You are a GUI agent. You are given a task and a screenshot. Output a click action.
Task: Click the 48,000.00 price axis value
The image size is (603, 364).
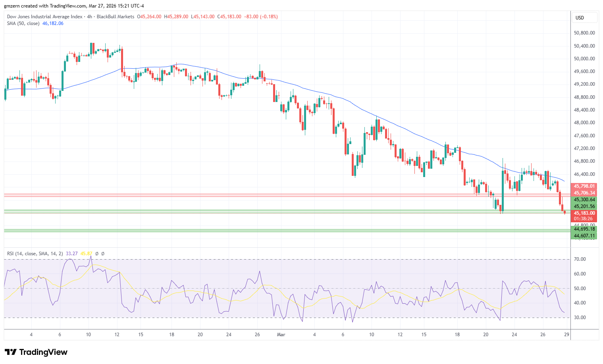584,123
